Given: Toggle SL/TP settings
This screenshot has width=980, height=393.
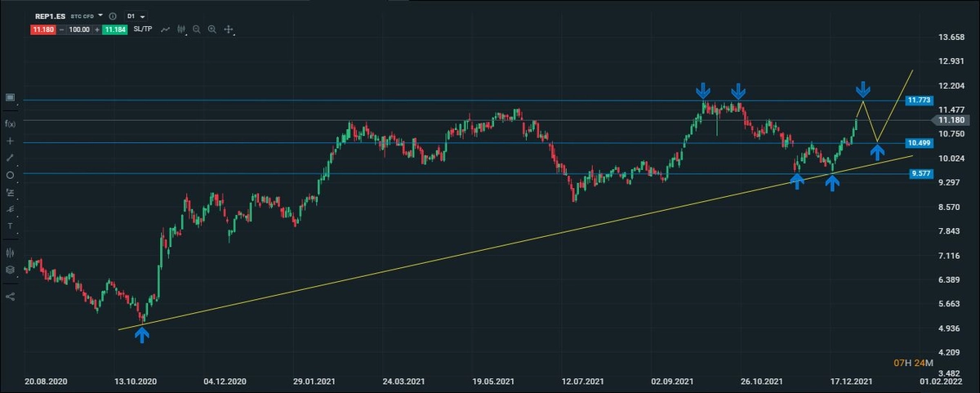Looking at the screenshot, I should tap(142, 29).
